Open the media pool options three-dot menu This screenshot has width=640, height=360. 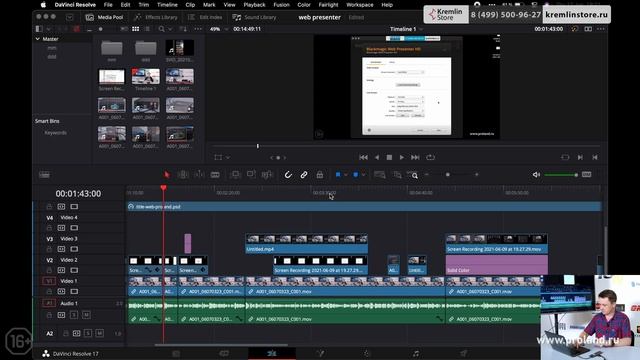198,29
